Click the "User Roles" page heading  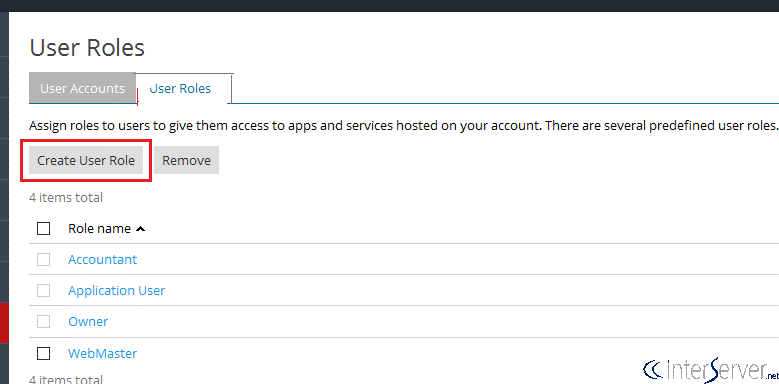pyautogui.click(x=87, y=48)
